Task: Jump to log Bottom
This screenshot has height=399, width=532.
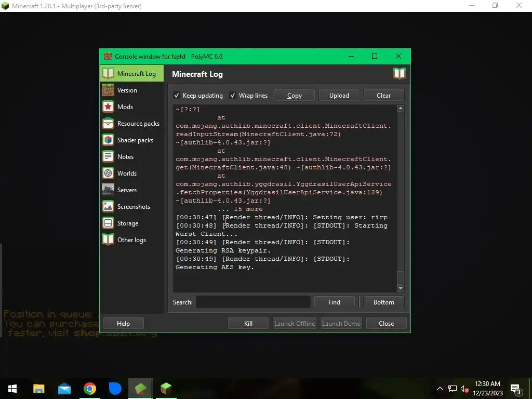Action: pyautogui.click(x=384, y=302)
